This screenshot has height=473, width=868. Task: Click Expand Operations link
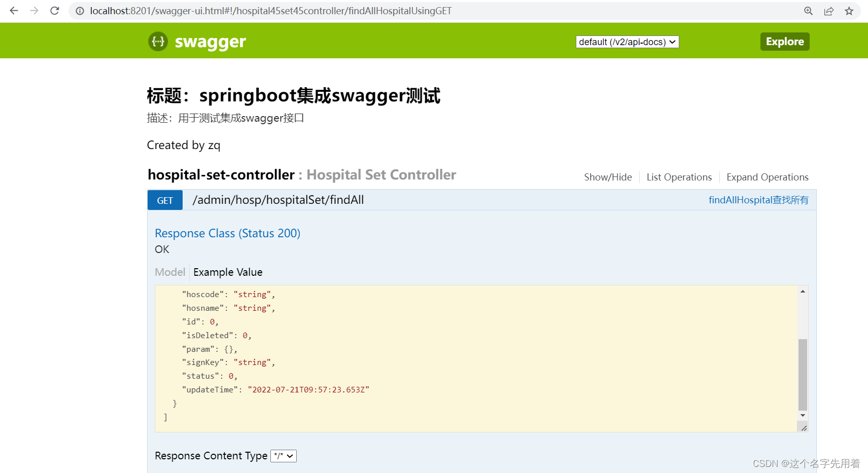(767, 177)
